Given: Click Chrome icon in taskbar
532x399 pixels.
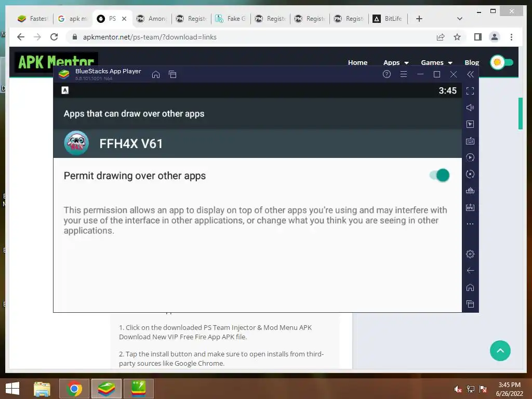Looking at the screenshot, I should coord(74,389).
